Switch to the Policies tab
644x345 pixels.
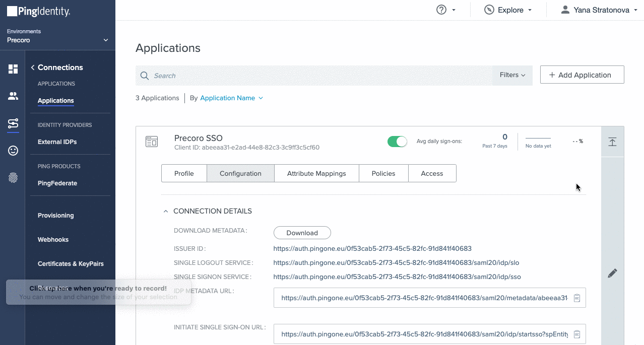pyautogui.click(x=383, y=173)
